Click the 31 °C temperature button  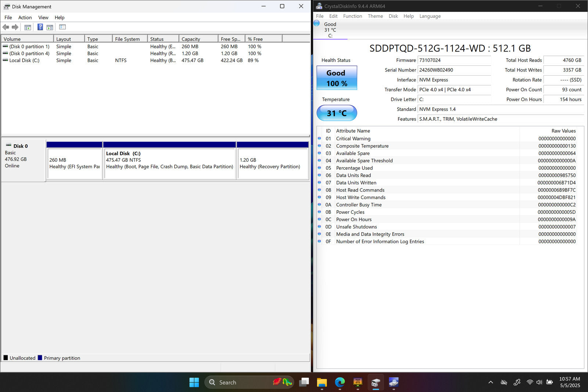click(x=337, y=113)
